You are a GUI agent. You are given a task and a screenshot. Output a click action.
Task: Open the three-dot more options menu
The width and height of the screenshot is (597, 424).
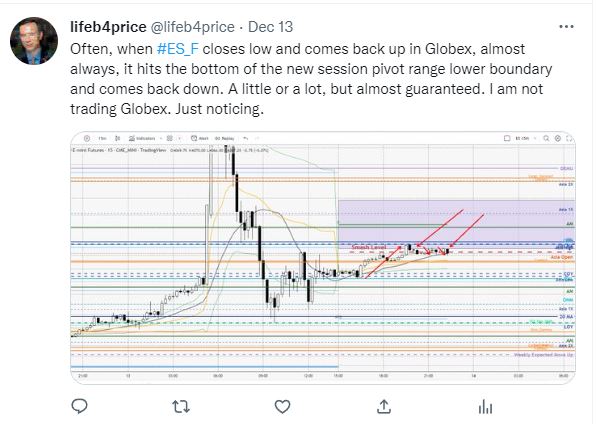click(566, 27)
